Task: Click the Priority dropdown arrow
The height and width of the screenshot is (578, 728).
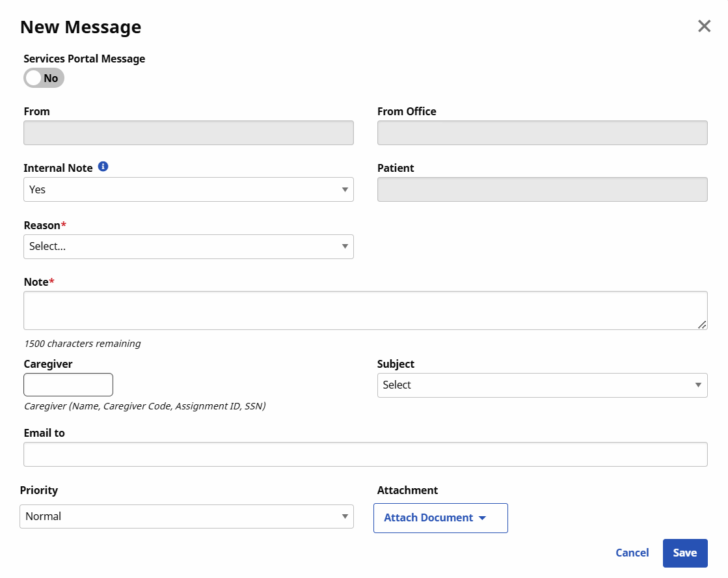Action: point(345,517)
